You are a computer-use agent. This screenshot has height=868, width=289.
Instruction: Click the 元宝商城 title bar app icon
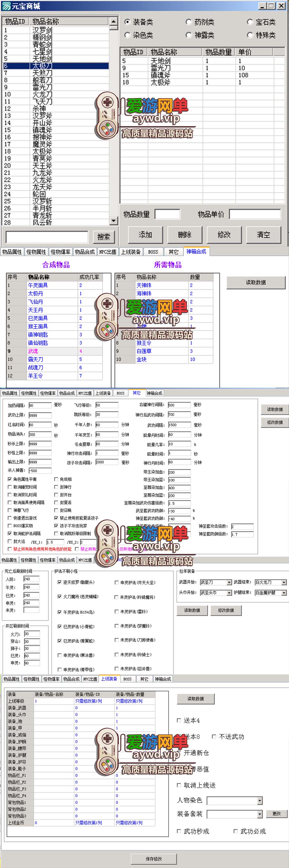(6, 6)
